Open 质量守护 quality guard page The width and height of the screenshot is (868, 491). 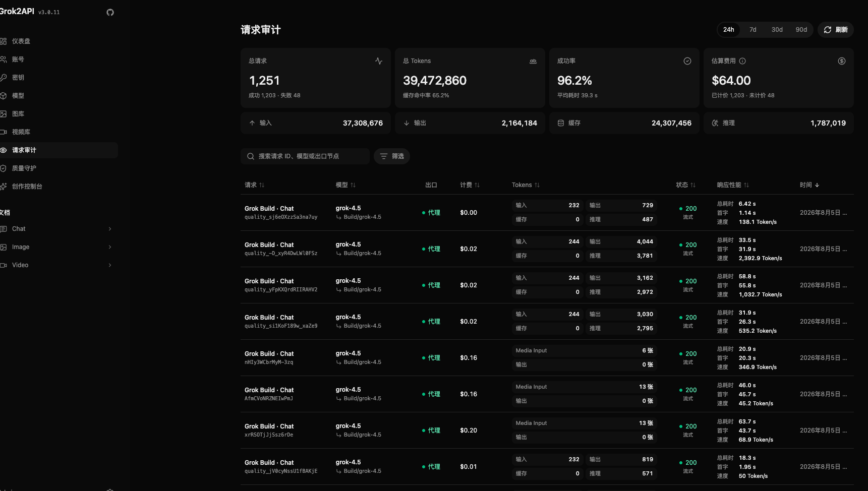coord(59,168)
